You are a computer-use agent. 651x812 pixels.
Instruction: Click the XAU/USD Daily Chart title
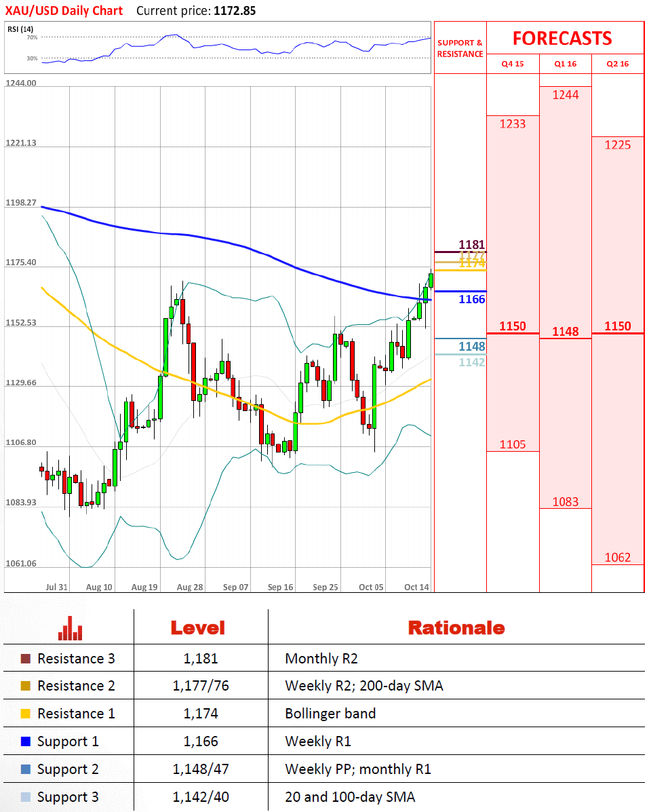point(64,11)
